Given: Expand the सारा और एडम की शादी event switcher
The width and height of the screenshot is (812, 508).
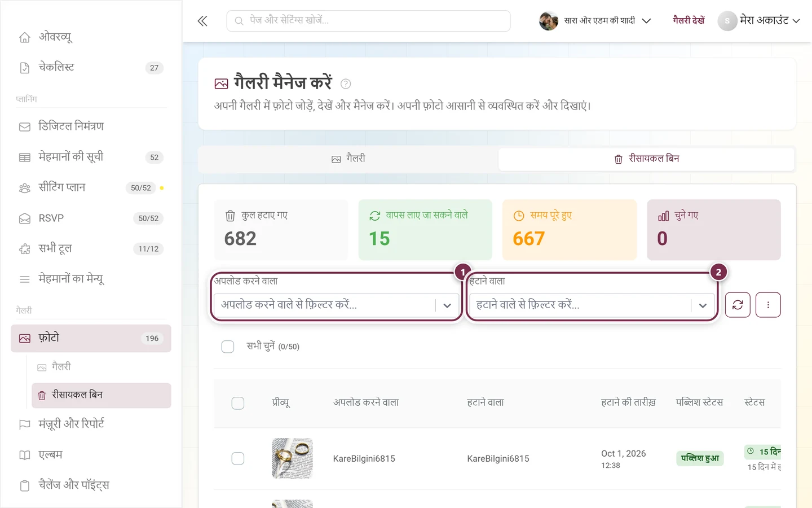Looking at the screenshot, I should pos(595,21).
